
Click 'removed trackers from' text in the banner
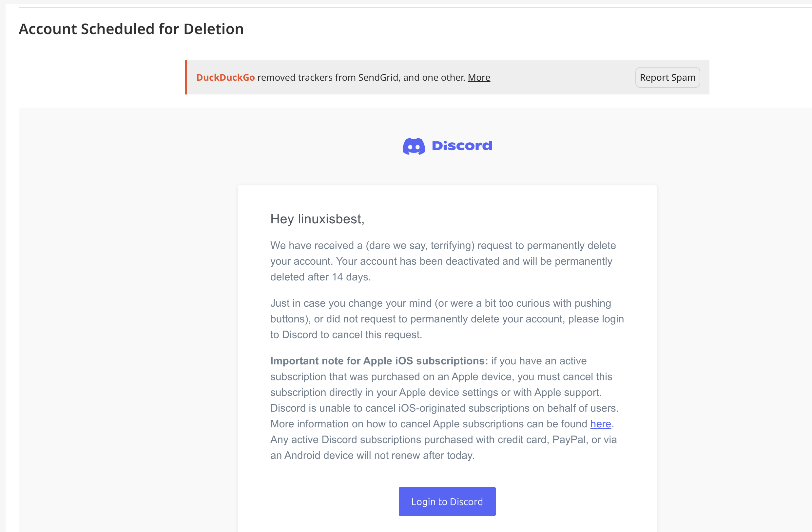(x=306, y=77)
